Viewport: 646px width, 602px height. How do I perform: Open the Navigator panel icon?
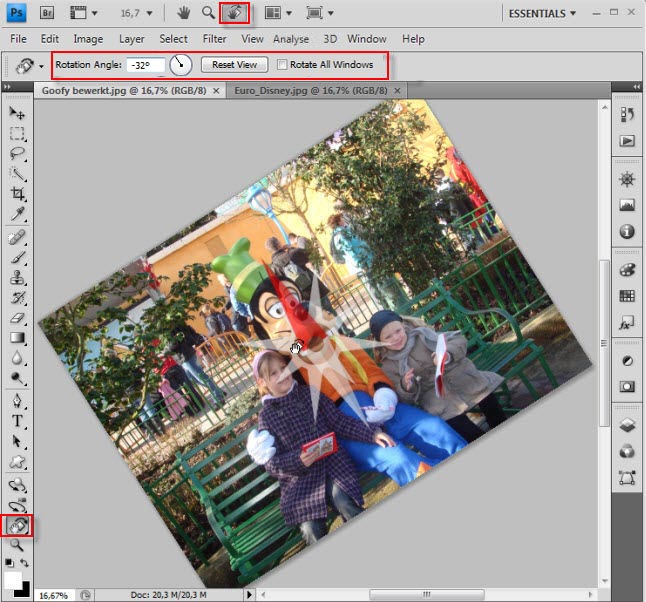click(x=627, y=180)
